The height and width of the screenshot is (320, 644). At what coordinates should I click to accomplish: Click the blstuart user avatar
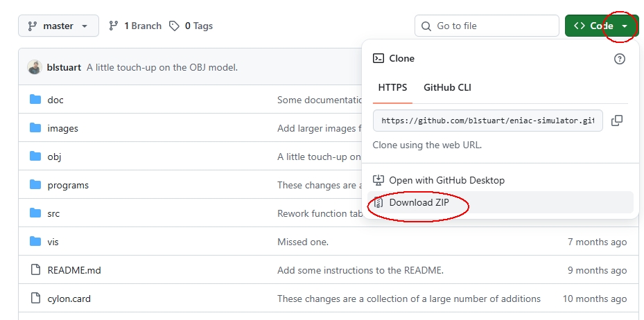(x=35, y=67)
